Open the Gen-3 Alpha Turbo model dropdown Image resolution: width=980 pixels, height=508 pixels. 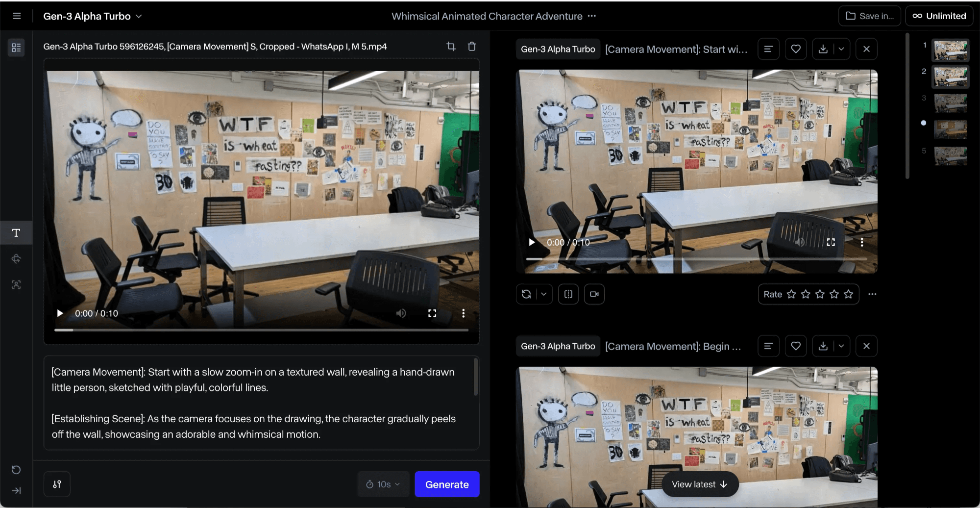point(93,16)
